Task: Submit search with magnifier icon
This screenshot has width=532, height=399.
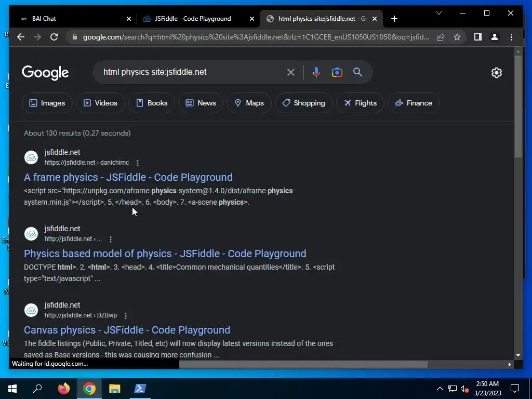Action: pyautogui.click(x=357, y=72)
